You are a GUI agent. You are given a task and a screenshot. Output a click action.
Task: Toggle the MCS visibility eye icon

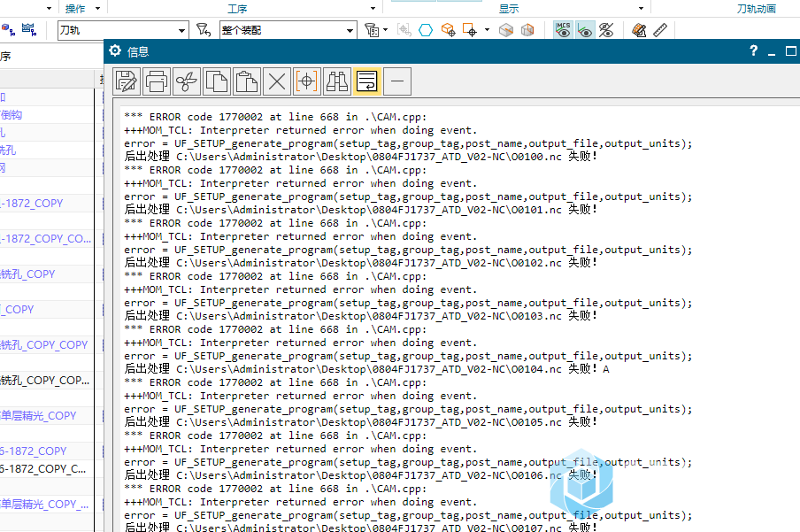(563, 29)
